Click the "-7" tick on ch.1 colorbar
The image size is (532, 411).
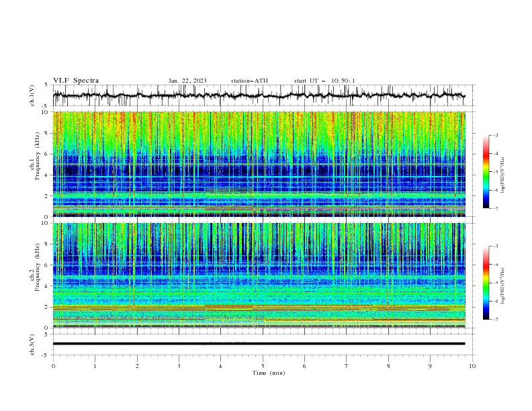coord(496,208)
